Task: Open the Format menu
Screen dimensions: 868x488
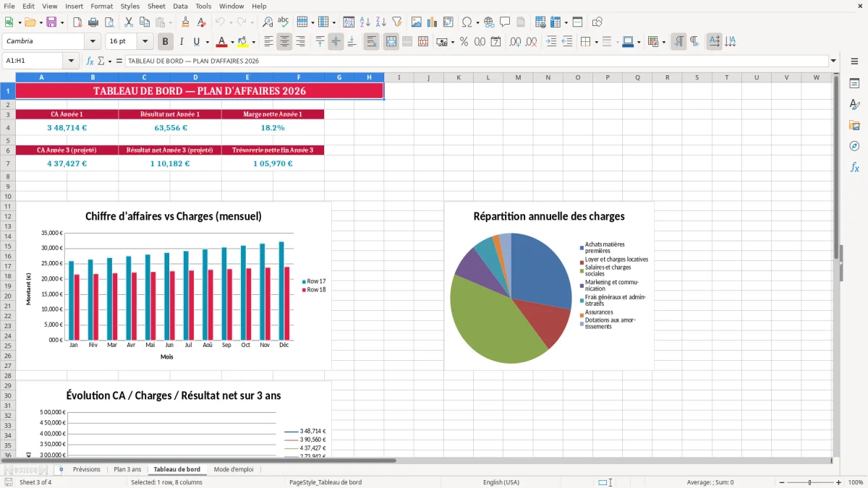Action: [x=102, y=6]
